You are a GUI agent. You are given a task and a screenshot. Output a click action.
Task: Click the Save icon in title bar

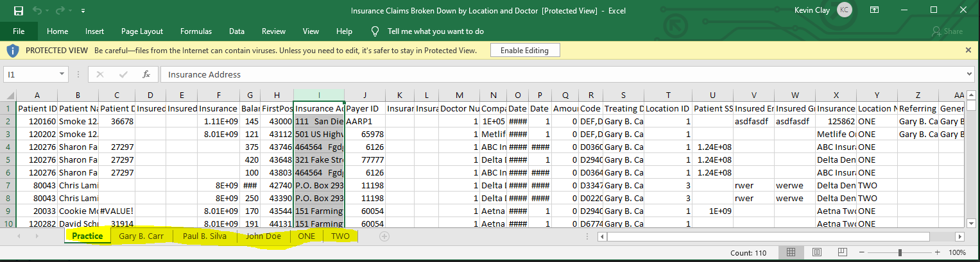[18, 11]
